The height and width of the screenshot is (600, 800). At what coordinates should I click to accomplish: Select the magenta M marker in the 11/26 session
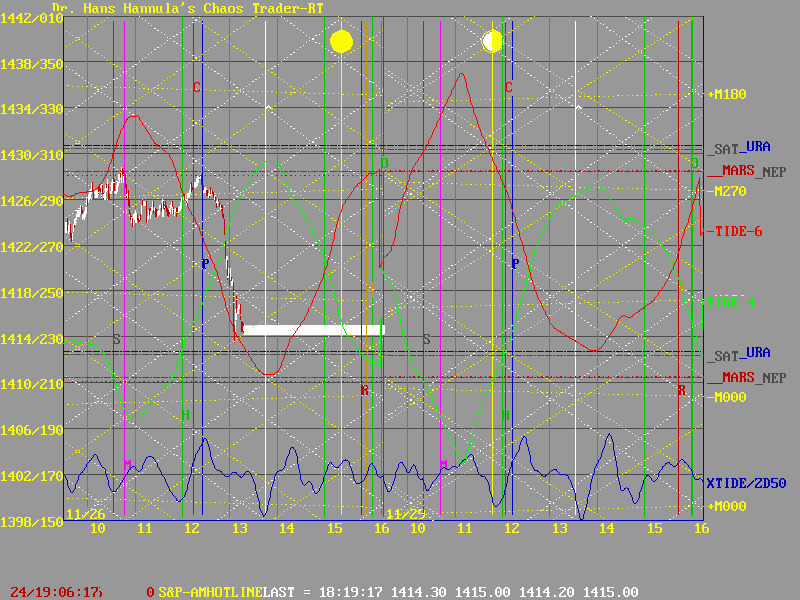[128, 464]
